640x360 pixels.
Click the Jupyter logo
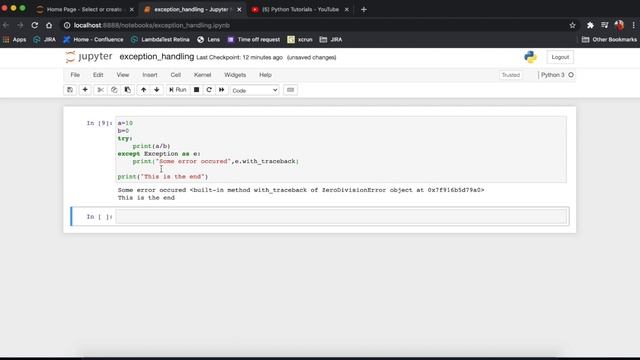(x=89, y=57)
